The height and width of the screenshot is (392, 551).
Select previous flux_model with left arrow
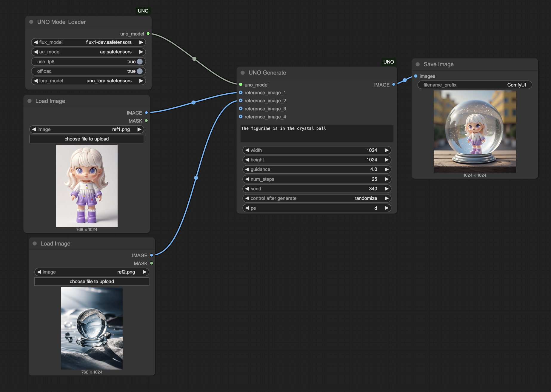(x=36, y=42)
